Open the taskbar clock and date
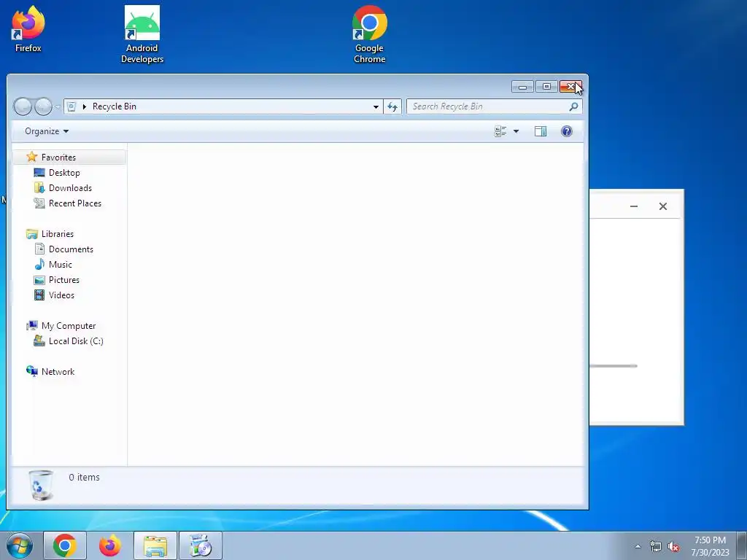Screen dimensions: 747x560 (710, 546)
